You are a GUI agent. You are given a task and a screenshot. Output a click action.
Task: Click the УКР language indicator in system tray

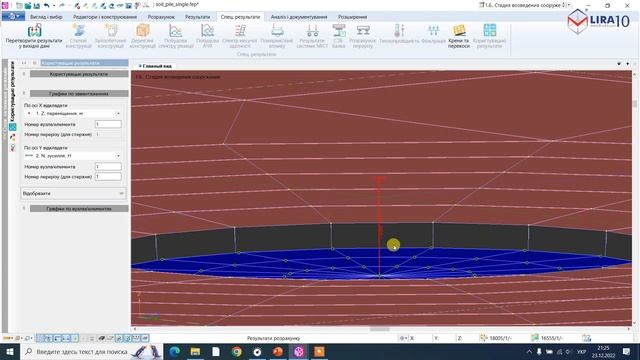(x=582, y=351)
